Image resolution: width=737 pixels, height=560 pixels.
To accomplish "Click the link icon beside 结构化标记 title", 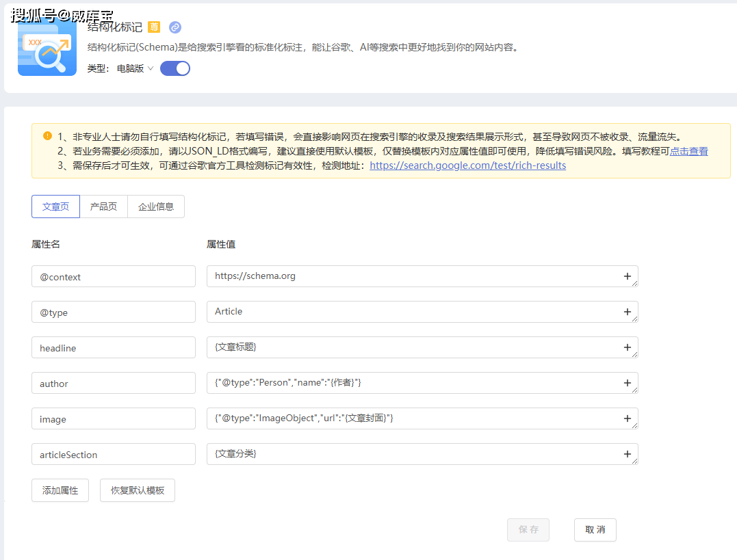I will coord(175,27).
